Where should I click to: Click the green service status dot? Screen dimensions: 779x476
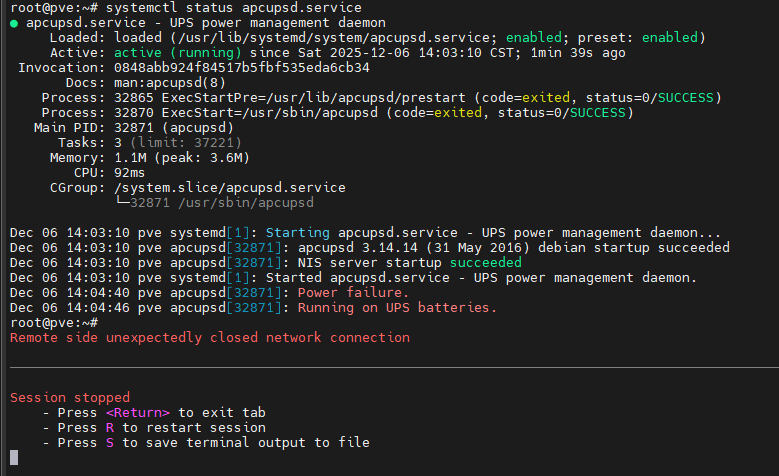click(x=14, y=22)
